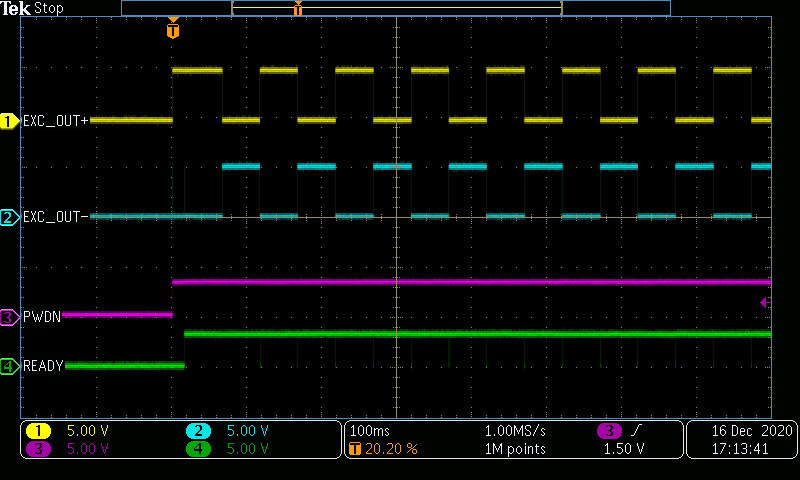Click the trigger source channel 3 badge
Viewport: 800px width, 480px height.
tap(609, 431)
